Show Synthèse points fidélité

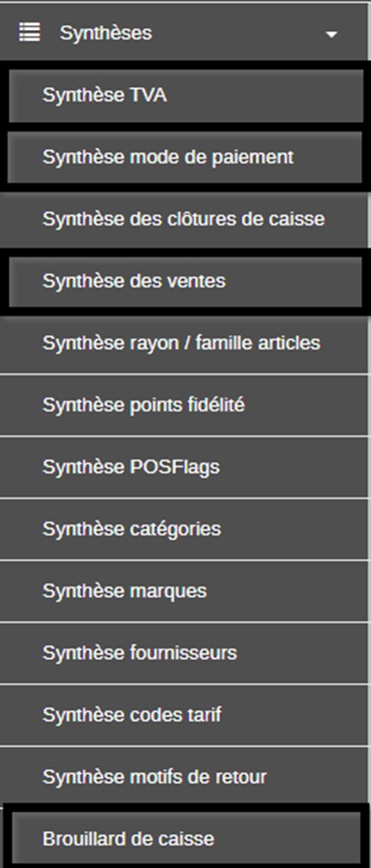pos(184,405)
